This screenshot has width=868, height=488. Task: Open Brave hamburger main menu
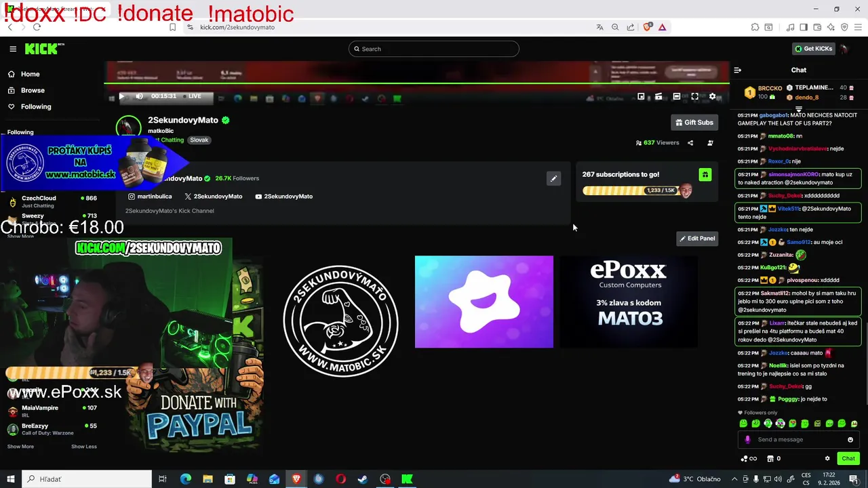[x=858, y=27]
